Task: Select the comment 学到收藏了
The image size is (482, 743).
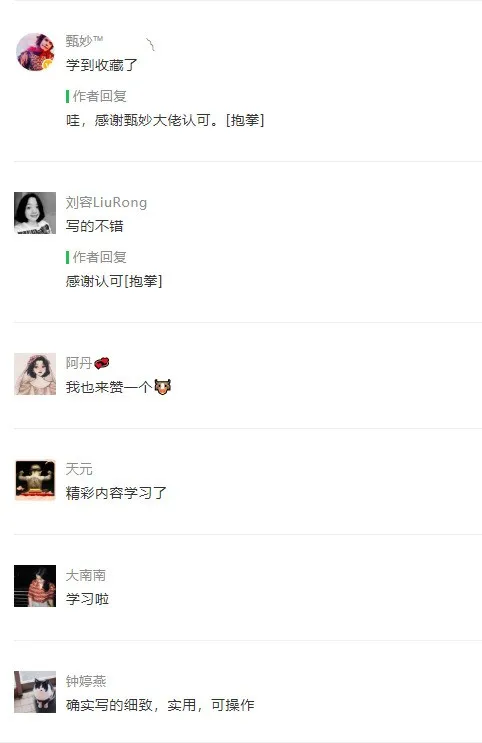Action: pyautogui.click(x=101, y=65)
